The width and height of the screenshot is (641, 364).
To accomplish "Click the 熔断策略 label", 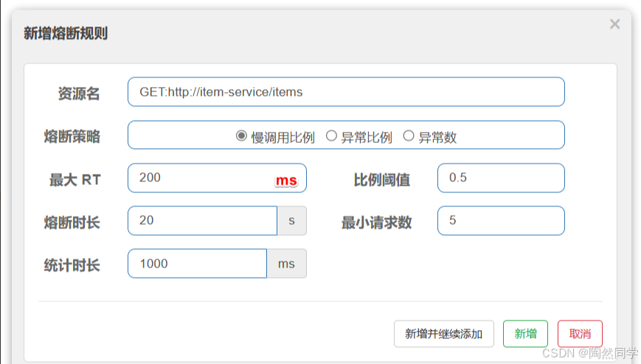I will point(72,136).
